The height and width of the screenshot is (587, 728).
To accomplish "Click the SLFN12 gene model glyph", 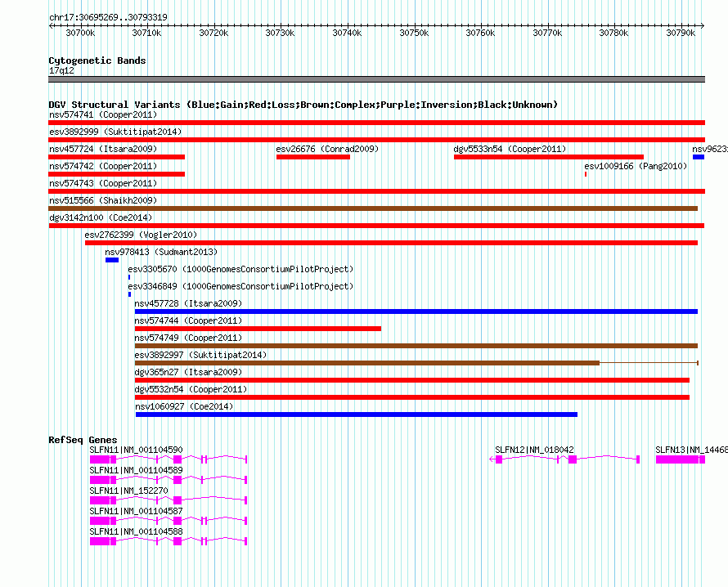I will tap(564, 459).
